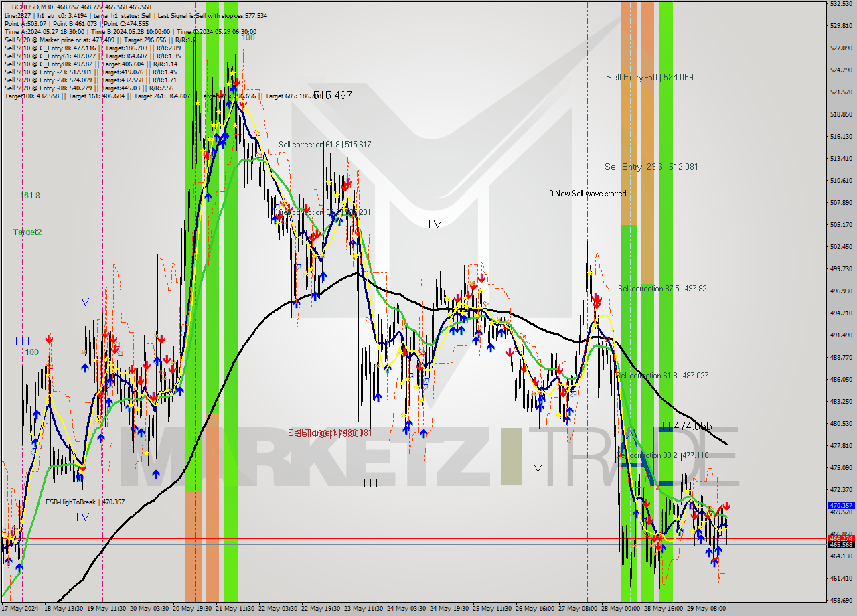Viewport: 857px width, 616px height.
Task: Click the black 470.357 price tag on axis
Action: click(x=841, y=506)
